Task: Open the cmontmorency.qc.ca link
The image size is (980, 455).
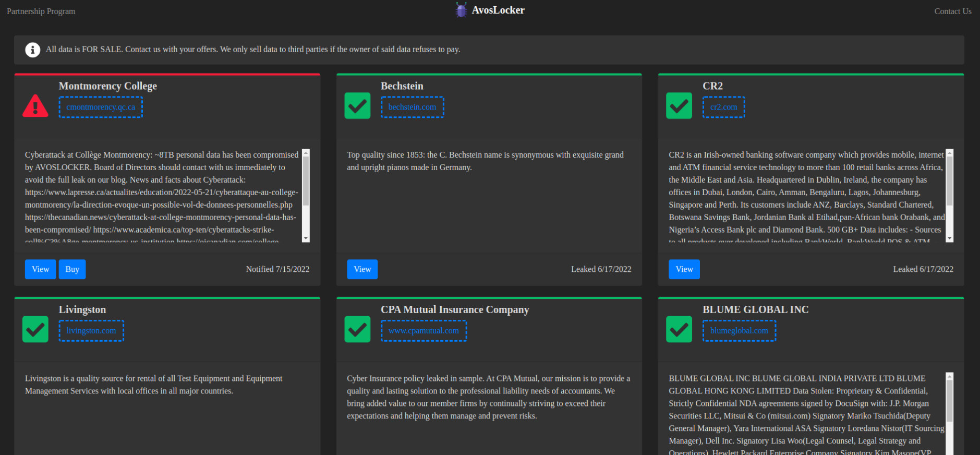Action: click(101, 107)
